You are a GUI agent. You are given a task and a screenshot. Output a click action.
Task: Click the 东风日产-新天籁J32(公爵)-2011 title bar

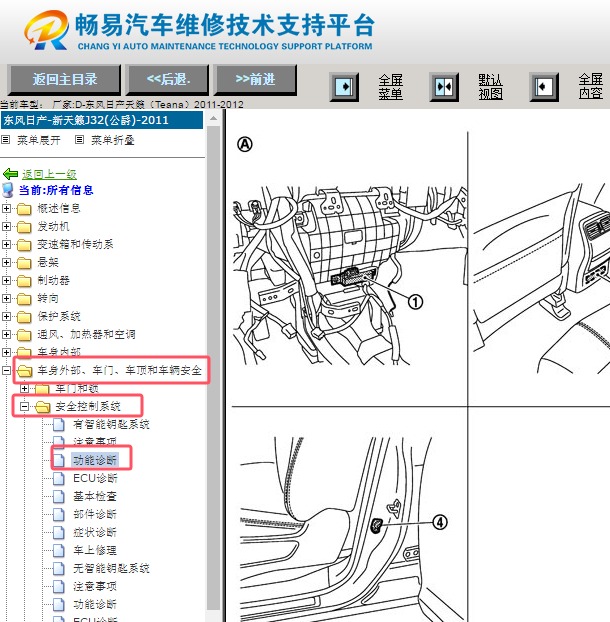[x=102, y=120]
